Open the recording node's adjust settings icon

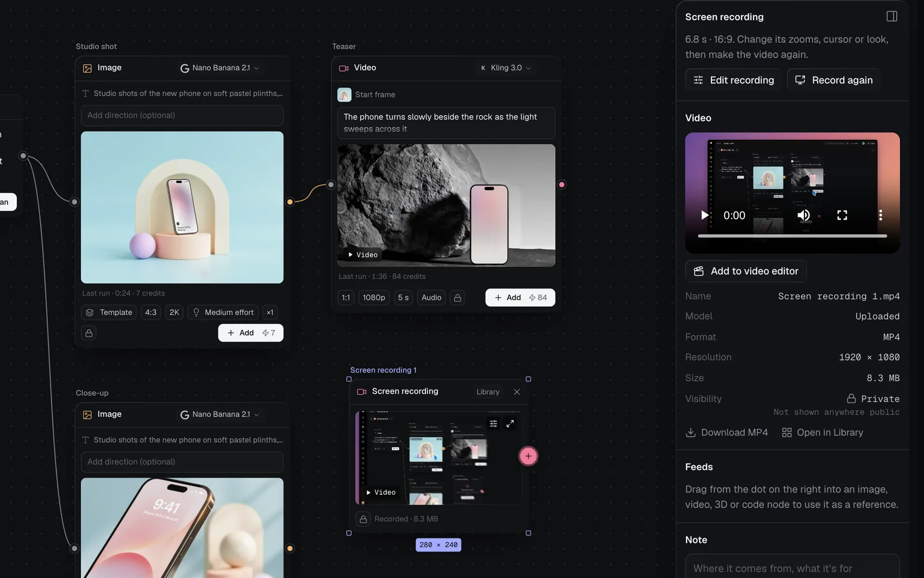pyautogui.click(x=493, y=424)
